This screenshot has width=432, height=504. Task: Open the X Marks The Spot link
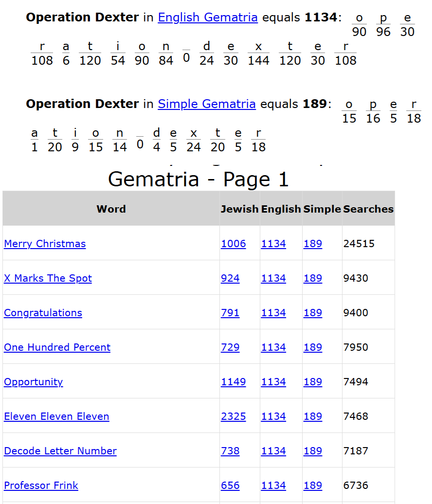point(48,278)
